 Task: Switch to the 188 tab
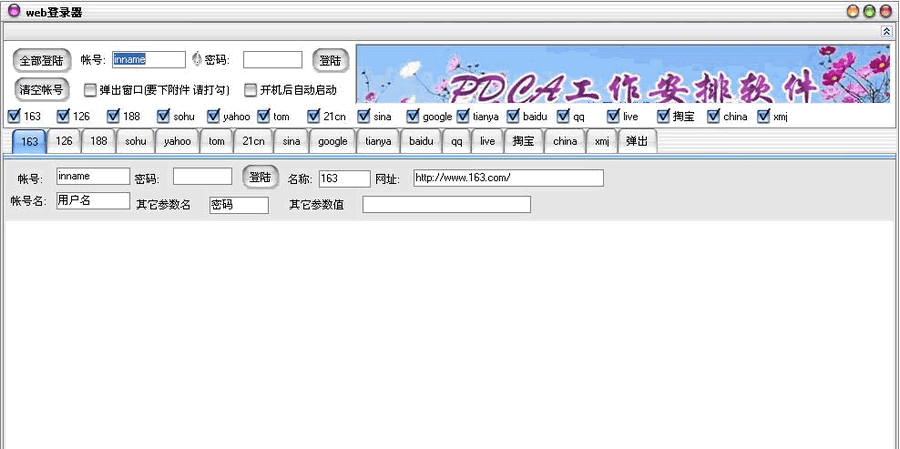click(99, 141)
